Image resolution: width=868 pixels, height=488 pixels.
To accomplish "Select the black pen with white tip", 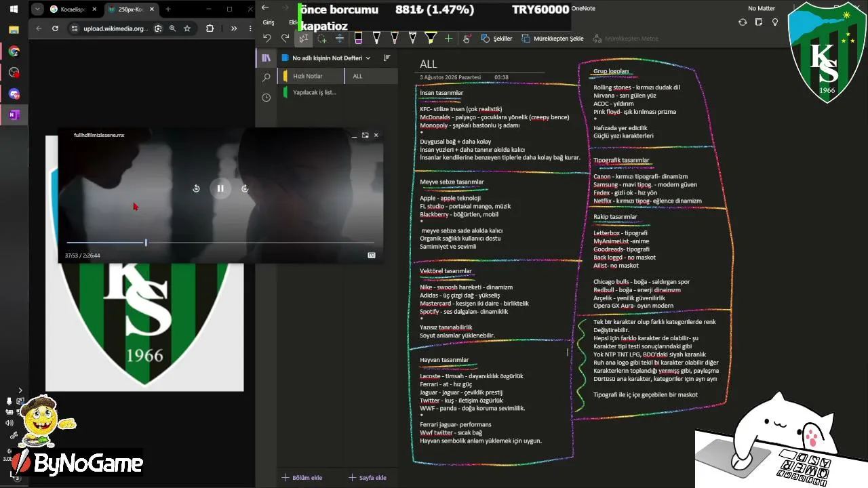I will tap(376, 39).
